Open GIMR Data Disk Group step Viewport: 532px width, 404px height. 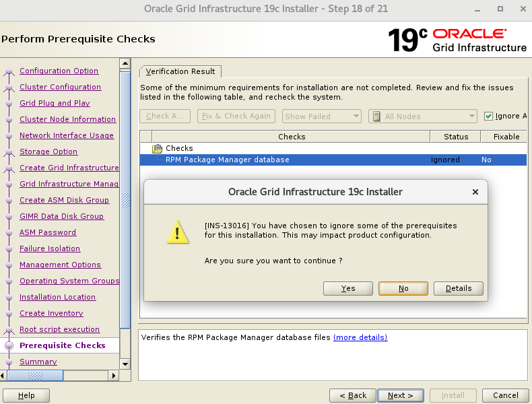coord(62,216)
